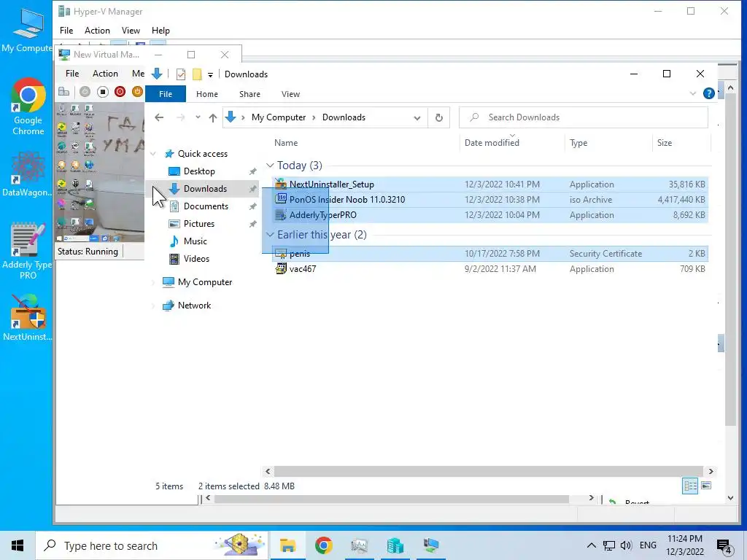Open Chrome from the taskbar
Viewport: 747px width, 560px height.
pyautogui.click(x=323, y=545)
